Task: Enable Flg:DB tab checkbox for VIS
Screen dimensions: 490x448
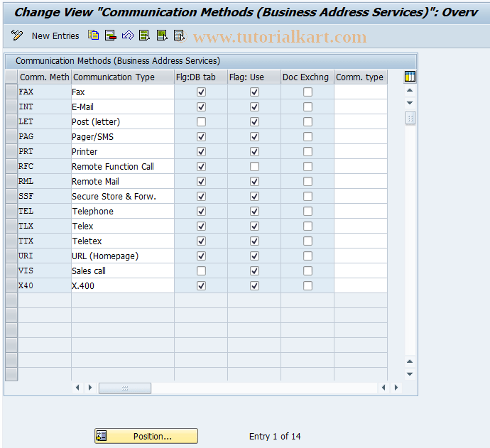Action: coord(201,271)
